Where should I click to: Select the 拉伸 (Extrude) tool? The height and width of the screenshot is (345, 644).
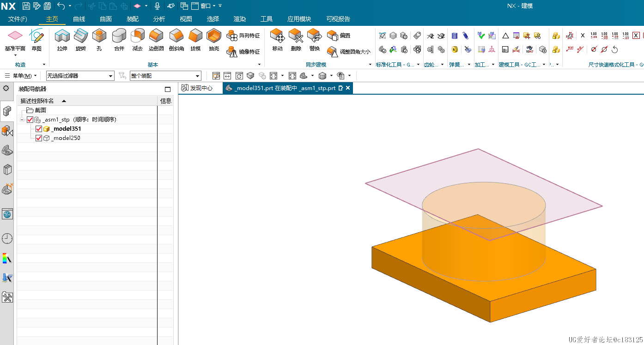(62, 40)
